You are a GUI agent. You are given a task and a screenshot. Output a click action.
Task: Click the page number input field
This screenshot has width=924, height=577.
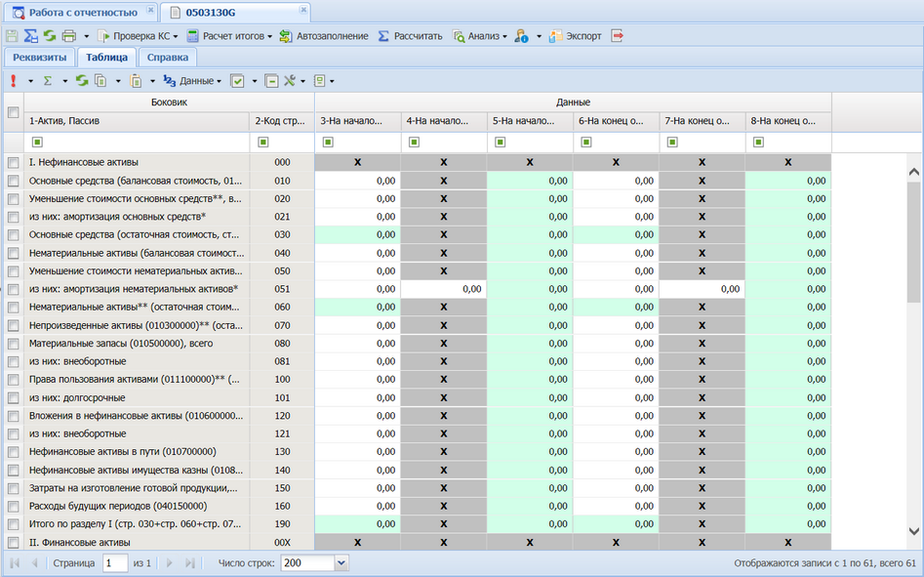tap(115, 563)
